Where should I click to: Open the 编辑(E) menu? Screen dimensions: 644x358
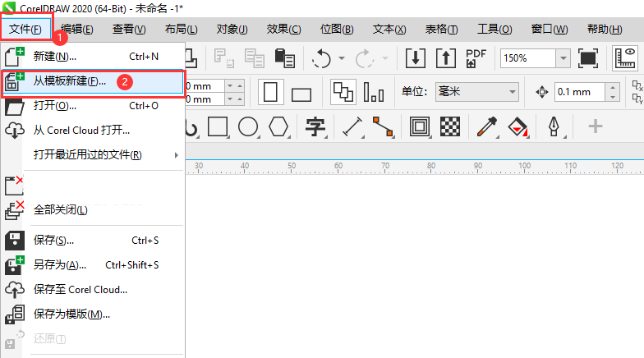tap(77, 30)
